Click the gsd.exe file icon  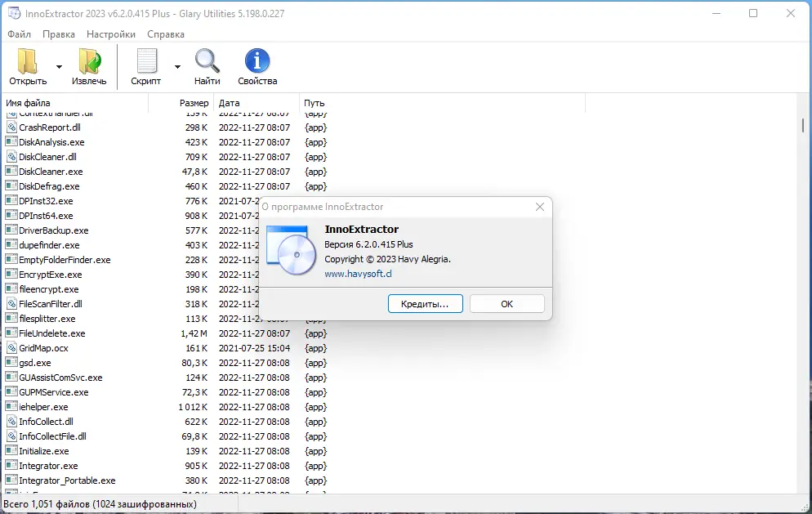(x=11, y=362)
